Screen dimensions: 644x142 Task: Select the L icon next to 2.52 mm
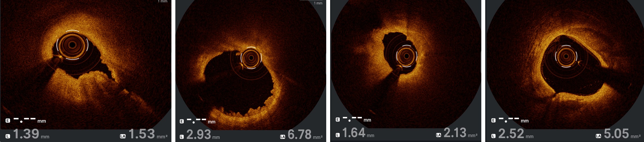tap(493, 136)
